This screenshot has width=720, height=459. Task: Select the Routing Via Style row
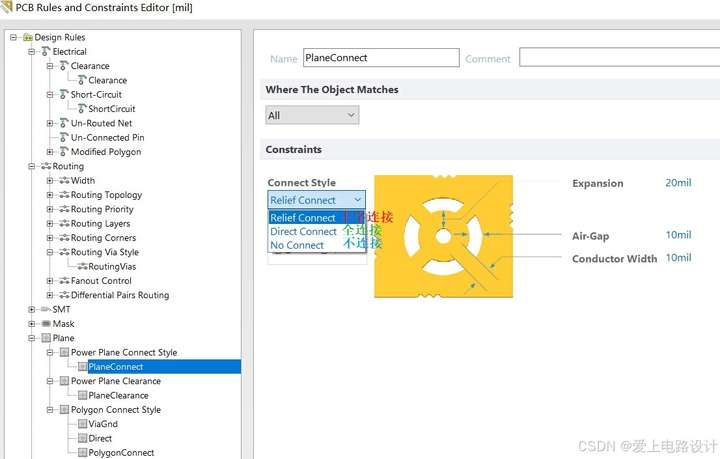click(105, 252)
